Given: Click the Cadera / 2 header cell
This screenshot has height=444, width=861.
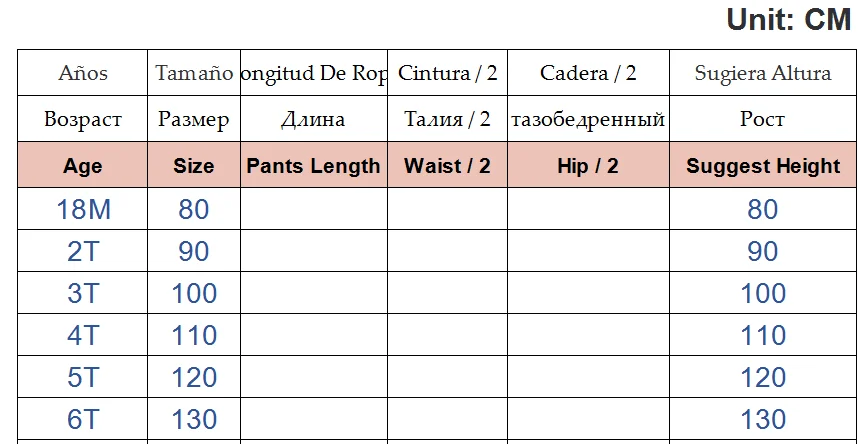Looking at the screenshot, I should (x=588, y=73).
